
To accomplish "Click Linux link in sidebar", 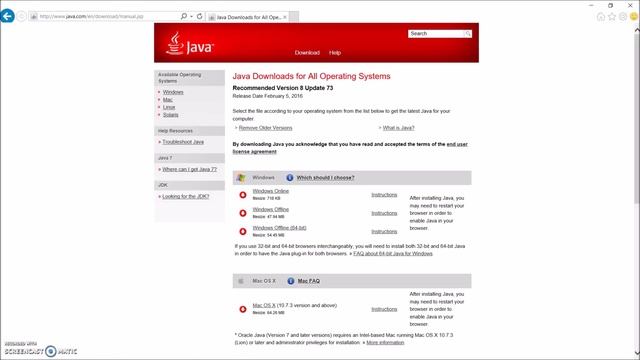I will click(169, 107).
